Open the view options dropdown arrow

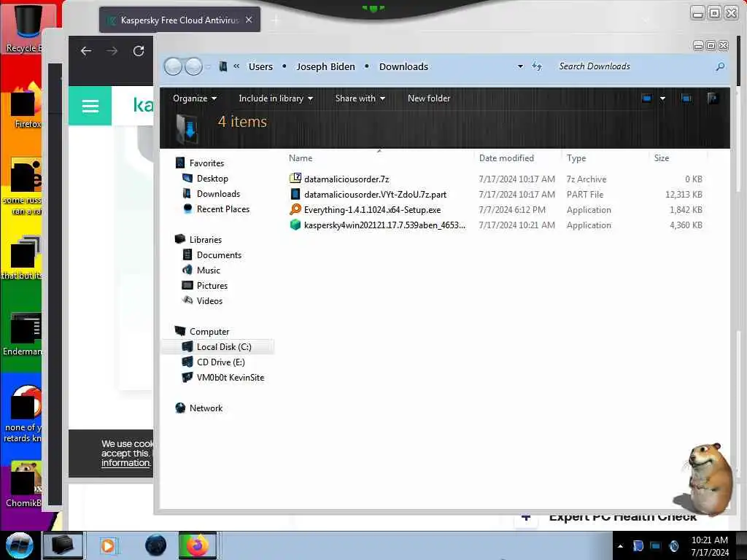pos(662,98)
